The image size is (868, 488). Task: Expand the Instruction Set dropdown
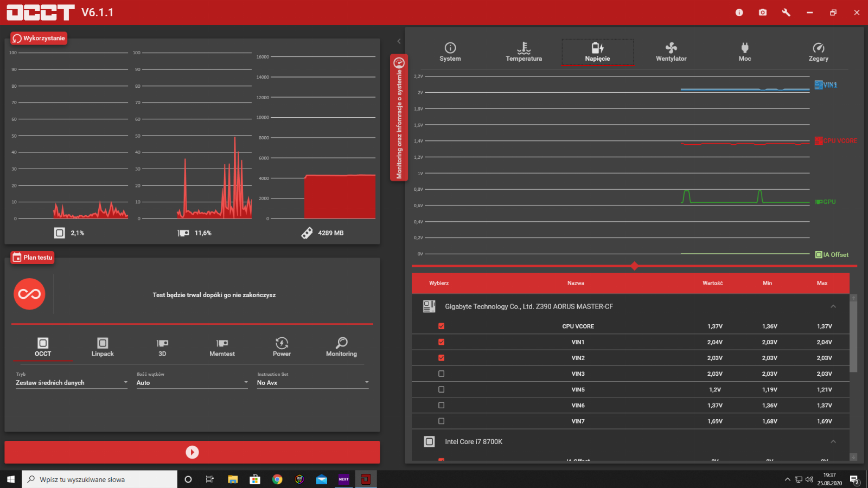312,383
